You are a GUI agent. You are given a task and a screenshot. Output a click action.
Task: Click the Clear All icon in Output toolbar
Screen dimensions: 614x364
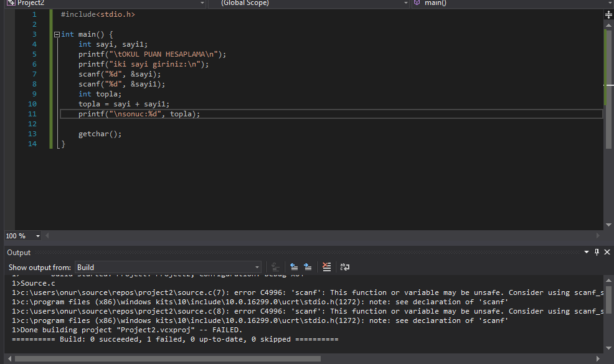coord(327,266)
